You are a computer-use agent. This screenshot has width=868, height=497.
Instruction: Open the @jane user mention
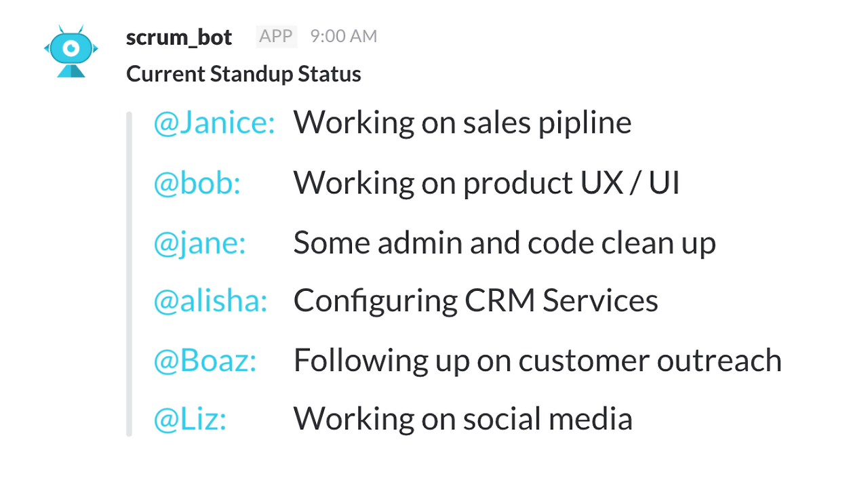tap(199, 243)
